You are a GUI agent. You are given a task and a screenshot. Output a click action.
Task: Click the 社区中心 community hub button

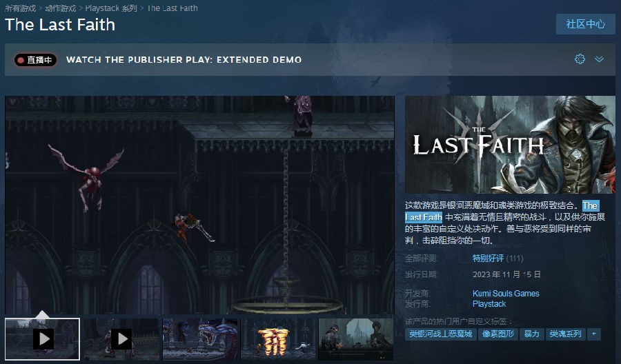click(585, 24)
